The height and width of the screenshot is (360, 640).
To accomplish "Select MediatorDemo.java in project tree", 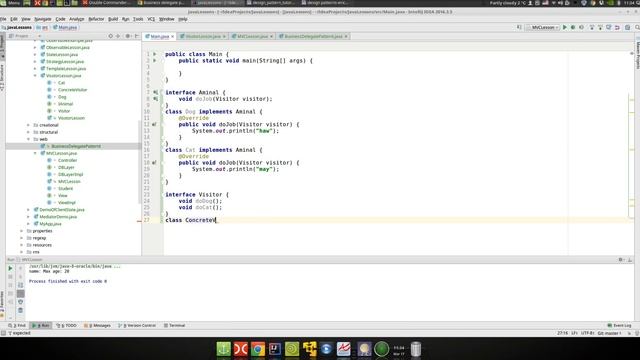I will [58, 217].
